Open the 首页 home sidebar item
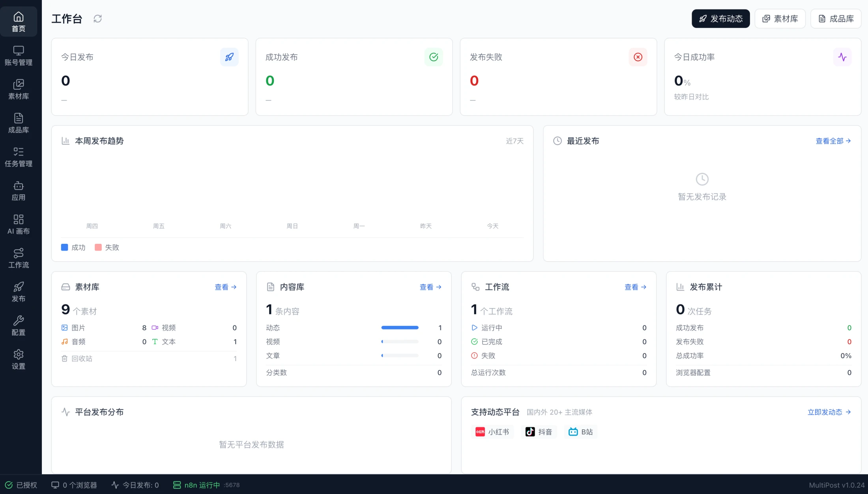This screenshot has height=494, width=868. tap(19, 22)
